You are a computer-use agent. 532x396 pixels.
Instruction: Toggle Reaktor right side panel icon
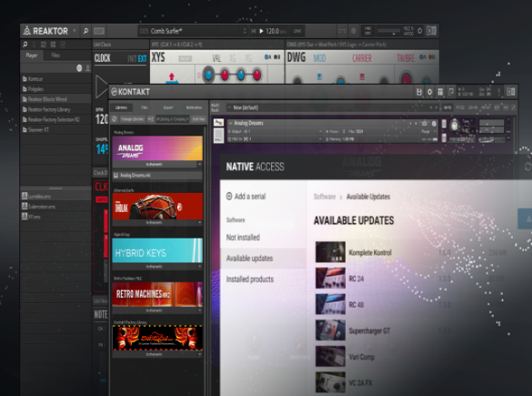pyautogui.click(x=431, y=31)
